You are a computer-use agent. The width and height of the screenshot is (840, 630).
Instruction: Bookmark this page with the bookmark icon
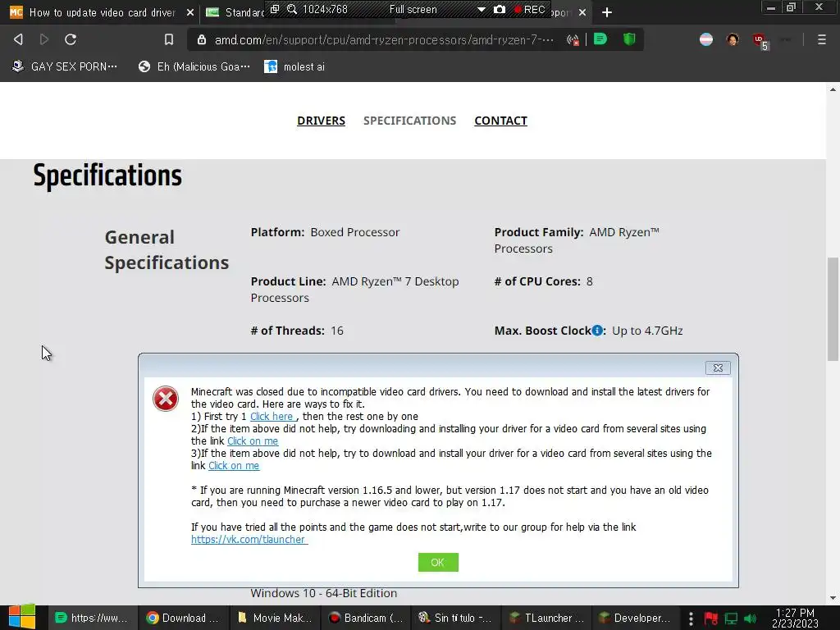coord(169,39)
